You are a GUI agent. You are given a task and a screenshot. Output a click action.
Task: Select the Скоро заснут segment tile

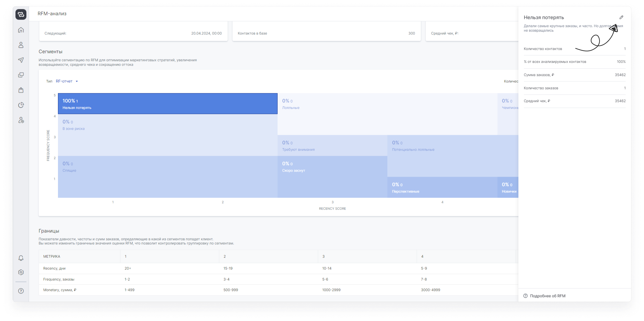332,177
